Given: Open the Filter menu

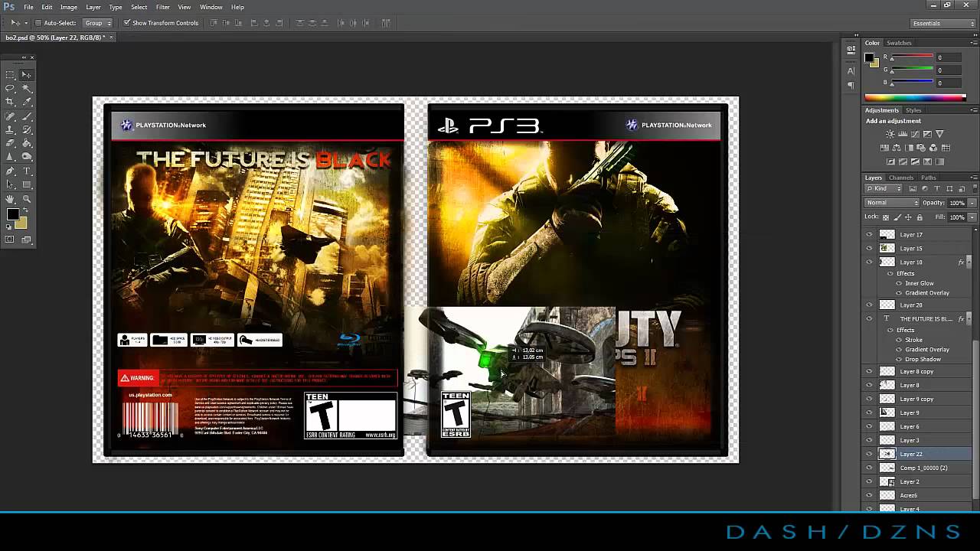Looking at the screenshot, I should (x=163, y=7).
